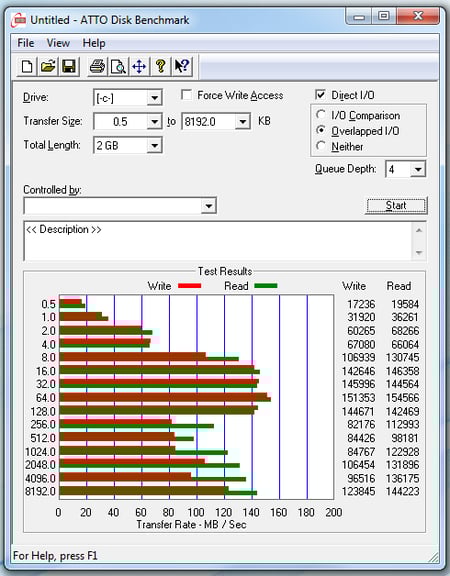Click write value 123845
The image size is (450, 576).
click(x=359, y=492)
